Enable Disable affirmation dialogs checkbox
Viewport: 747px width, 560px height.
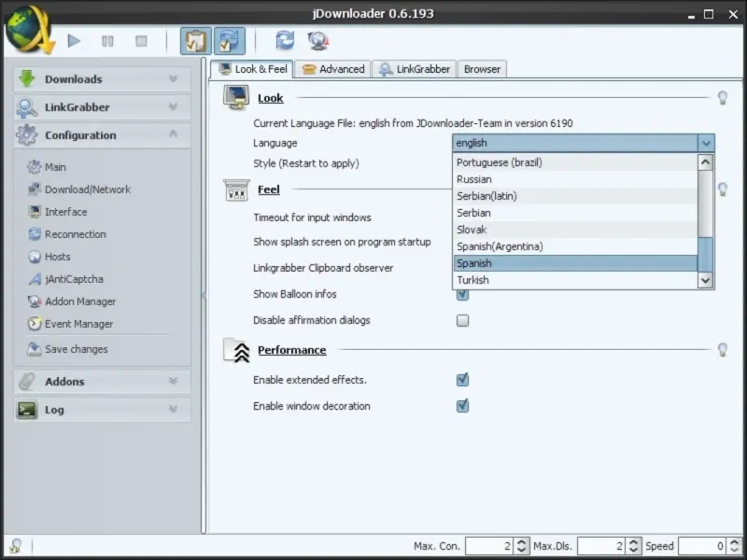[x=462, y=320]
